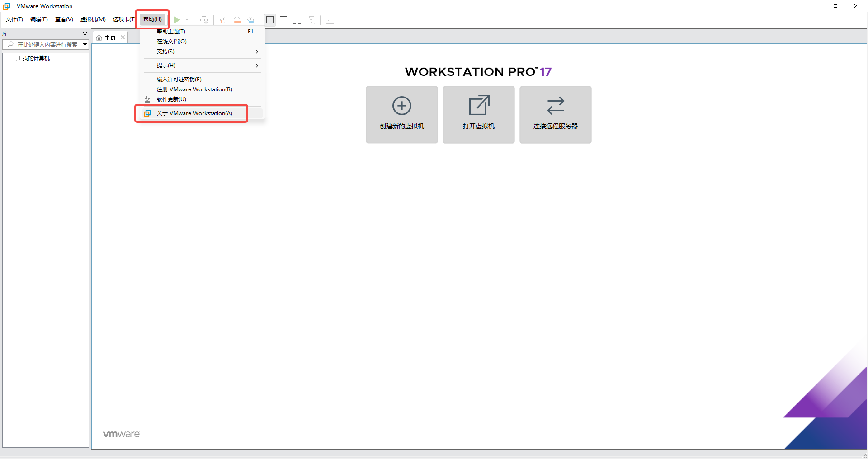868x459 pixels.
Task: Select 我的计算机 in the library tree
Action: click(x=36, y=58)
